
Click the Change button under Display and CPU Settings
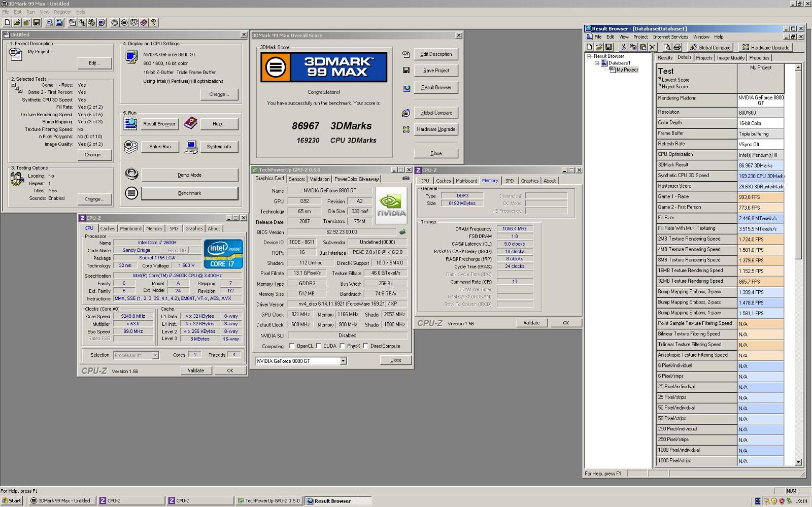click(x=219, y=94)
